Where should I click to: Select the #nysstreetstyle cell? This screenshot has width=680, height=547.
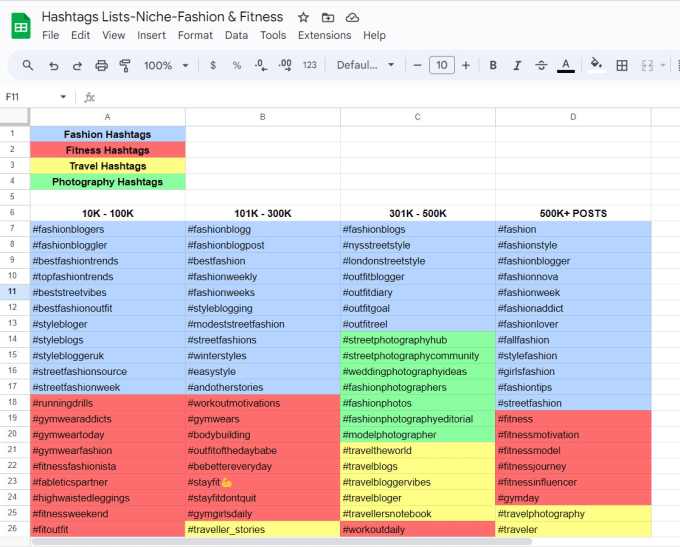(418, 245)
